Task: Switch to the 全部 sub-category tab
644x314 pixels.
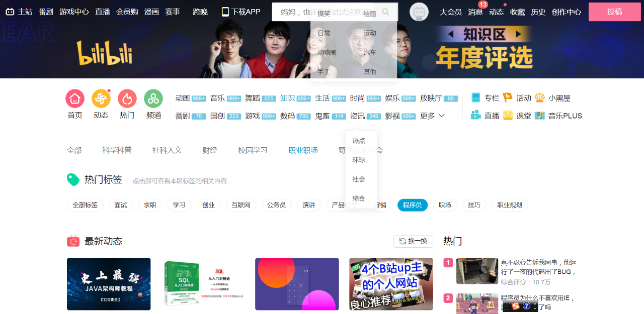Action: 74,150
